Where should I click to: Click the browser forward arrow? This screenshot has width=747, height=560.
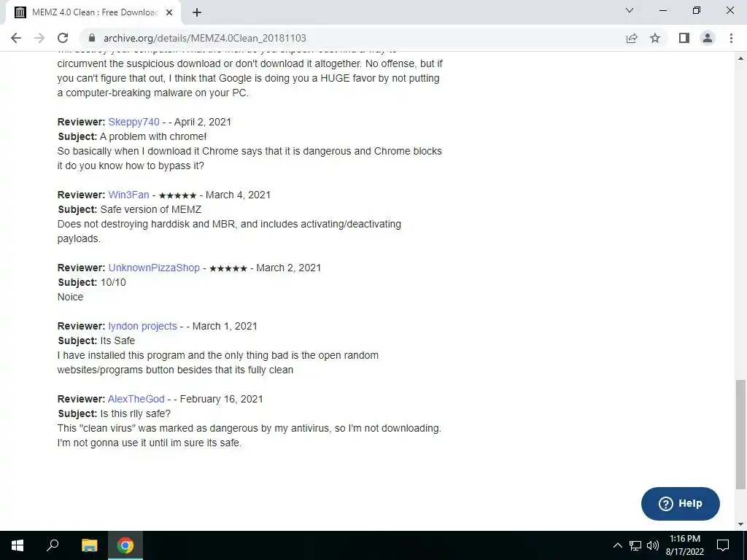pos(39,38)
